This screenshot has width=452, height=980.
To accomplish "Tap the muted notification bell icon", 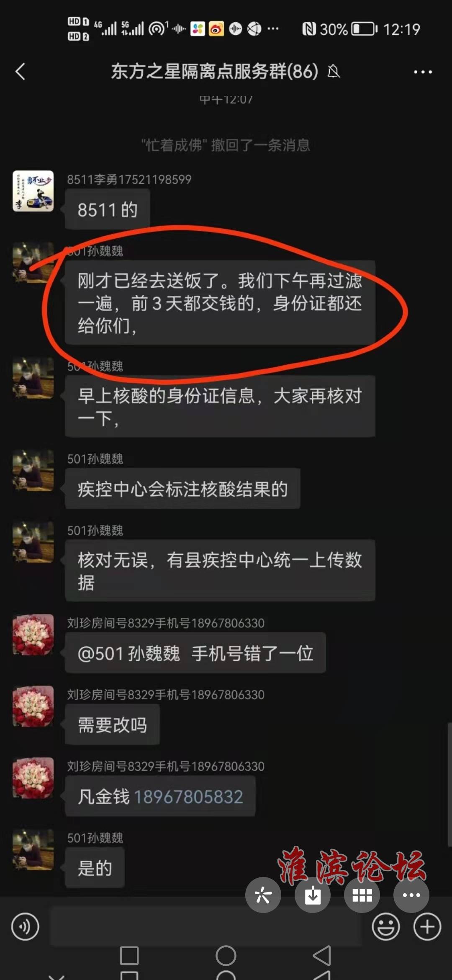I will click(x=334, y=72).
